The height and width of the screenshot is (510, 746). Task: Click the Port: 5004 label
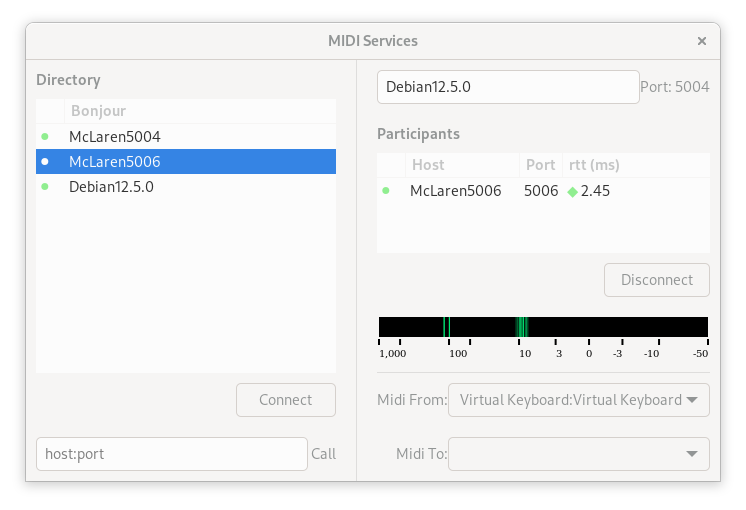675,87
